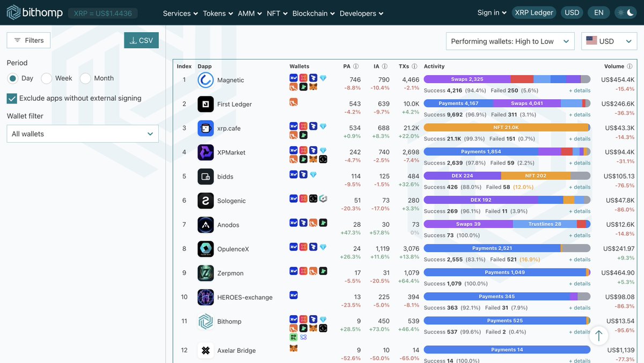
Task: Click the scroll-to-top arrow button
Action: [x=599, y=336]
